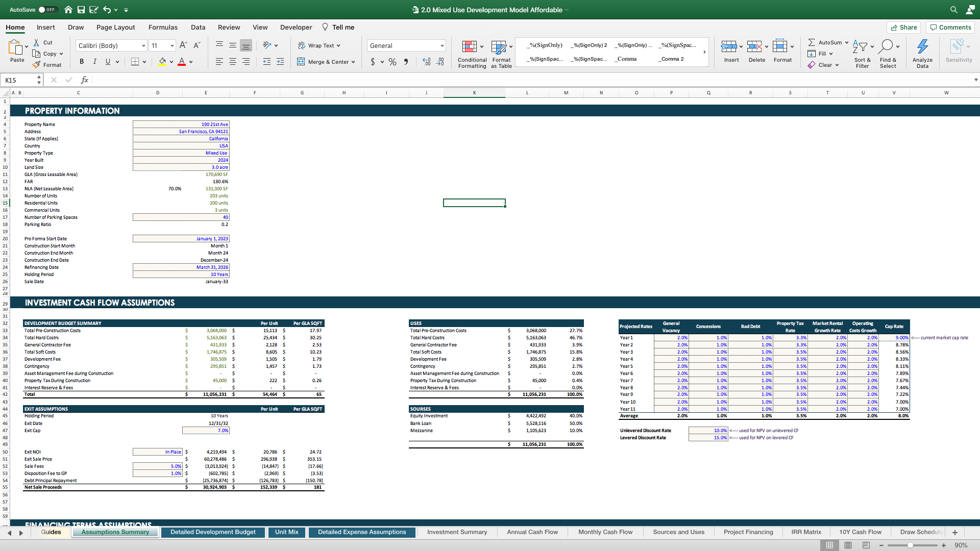Click the Borders icon
Screen dimensions: 980x551
point(135,62)
